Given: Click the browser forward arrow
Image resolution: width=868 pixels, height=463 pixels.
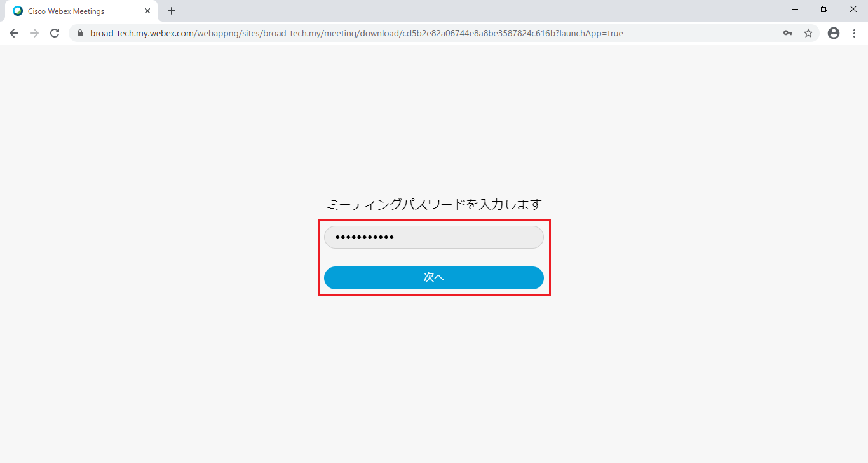Looking at the screenshot, I should (x=34, y=33).
